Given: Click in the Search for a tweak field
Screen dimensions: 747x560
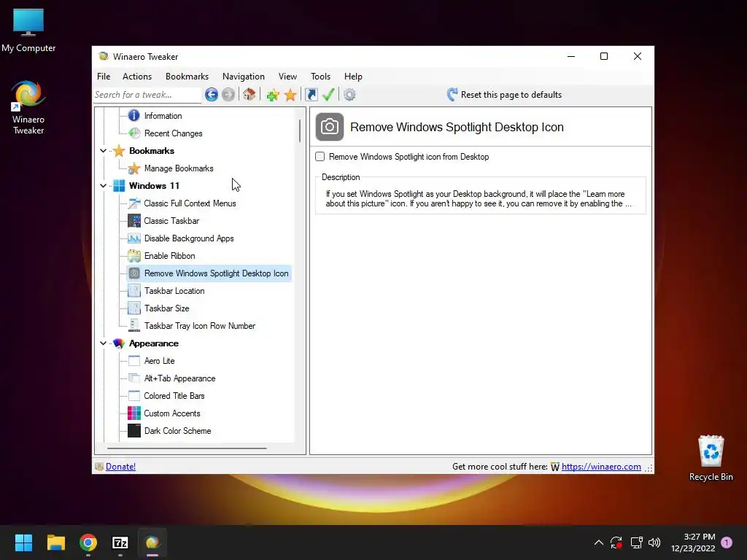Looking at the screenshot, I should (x=147, y=95).
